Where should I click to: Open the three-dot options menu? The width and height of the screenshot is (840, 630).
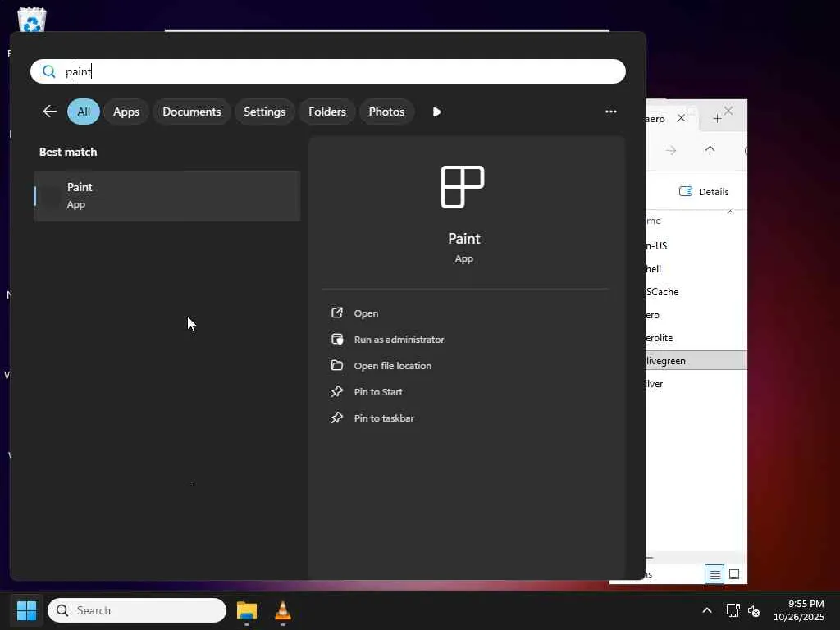[610, 112]
